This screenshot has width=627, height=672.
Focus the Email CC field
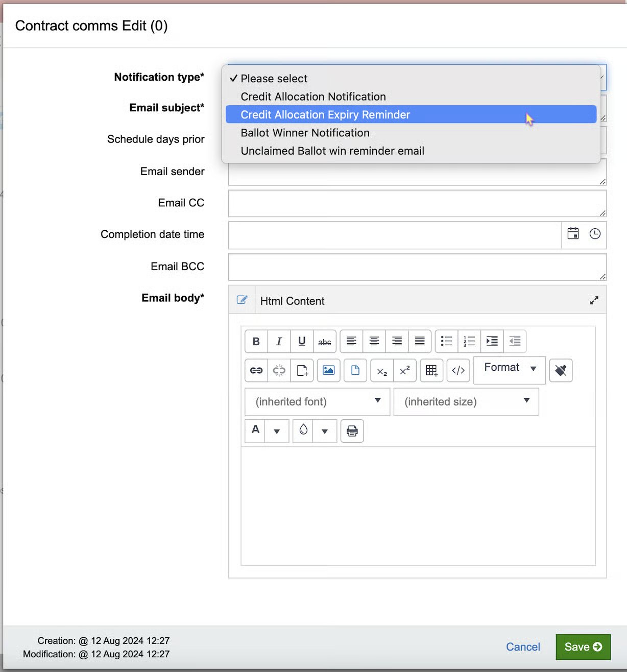(417, 203)
